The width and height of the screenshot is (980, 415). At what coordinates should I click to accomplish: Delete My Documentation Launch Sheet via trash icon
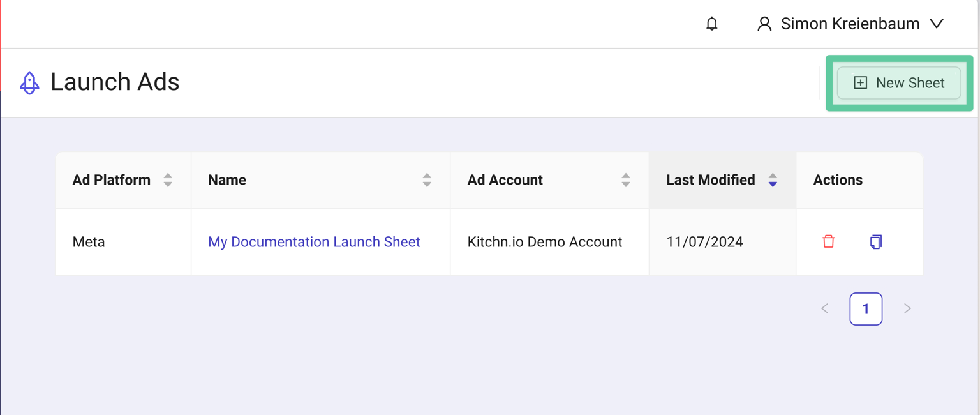(x=828, y=241)
